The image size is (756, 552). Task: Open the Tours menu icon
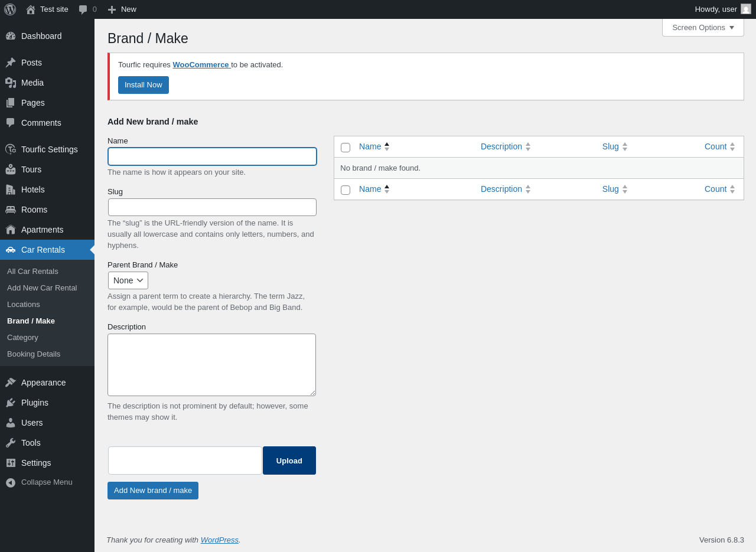click(x=11, y=169)
